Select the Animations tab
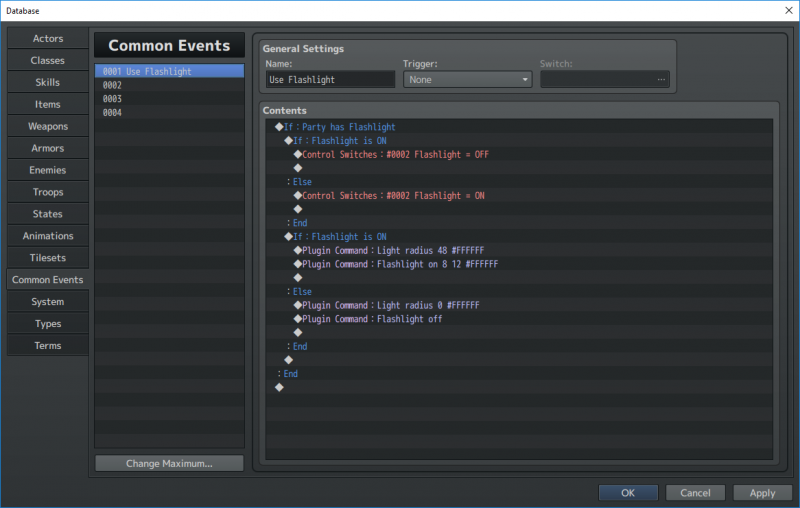This screenshot has height=508, width=800. 48,236
